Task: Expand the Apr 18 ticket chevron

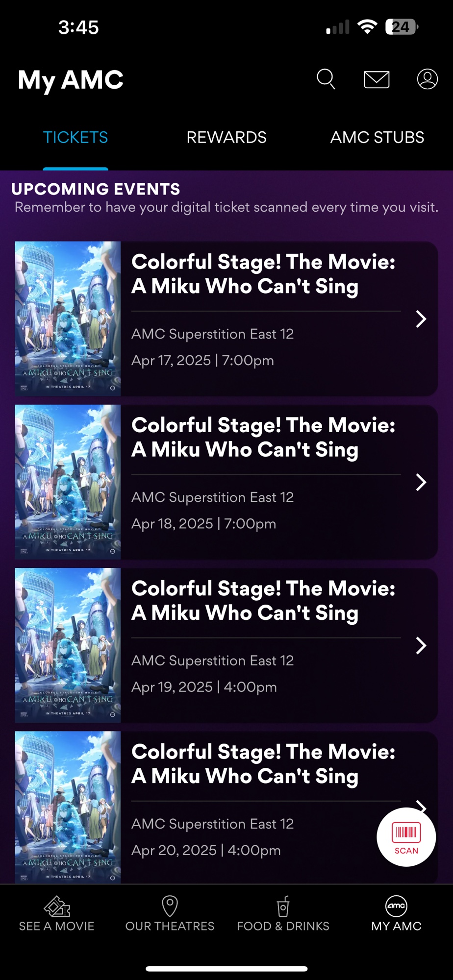Action: pyautogui.click(x=421, y=482)
